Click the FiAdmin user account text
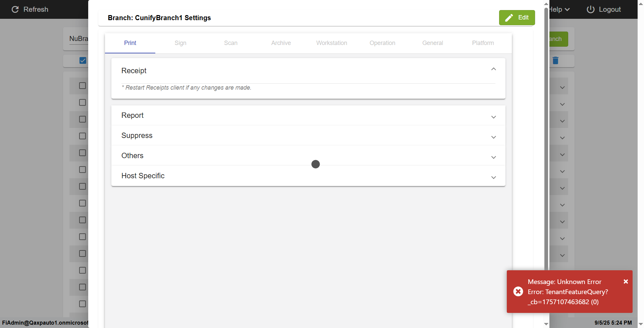This screenshot has width=644, height=328. 45,323
